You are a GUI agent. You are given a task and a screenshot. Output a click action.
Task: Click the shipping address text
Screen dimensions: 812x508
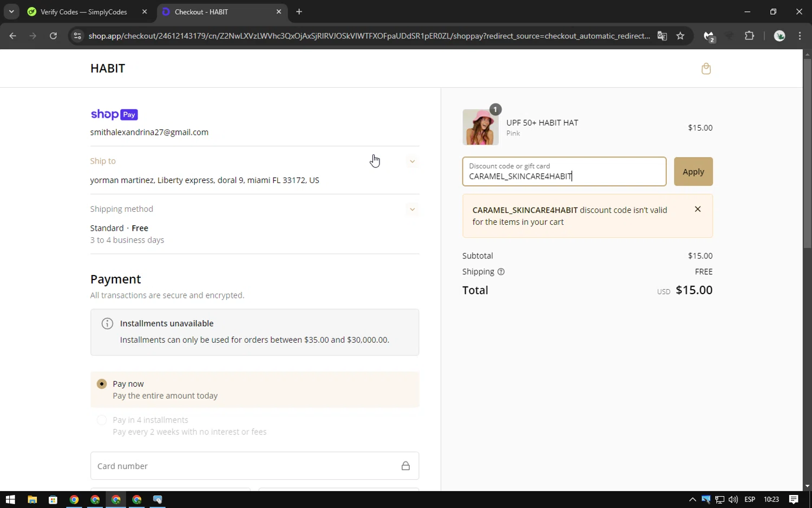(x=205, y=180)
